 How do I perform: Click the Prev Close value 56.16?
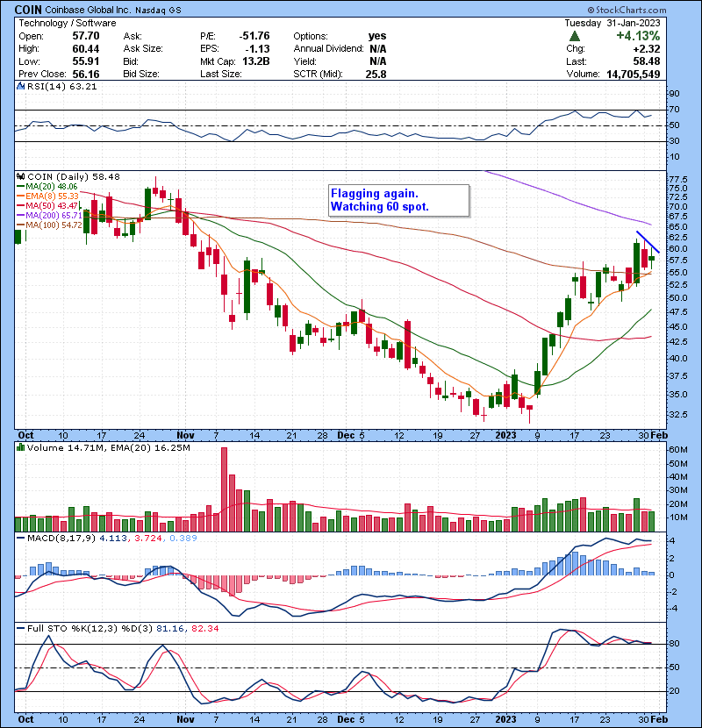86,74
